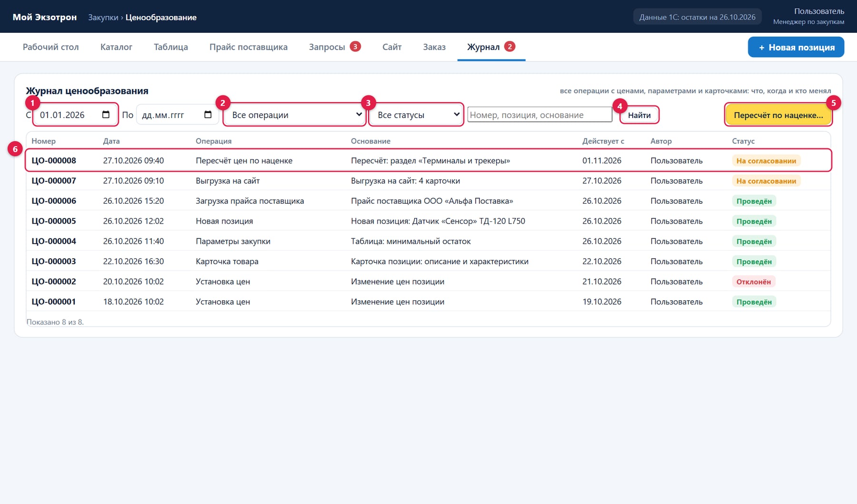This screenshot has height=504, width=857.
Task: Create a record with Новая позиция button
Action: coord(796,47)
